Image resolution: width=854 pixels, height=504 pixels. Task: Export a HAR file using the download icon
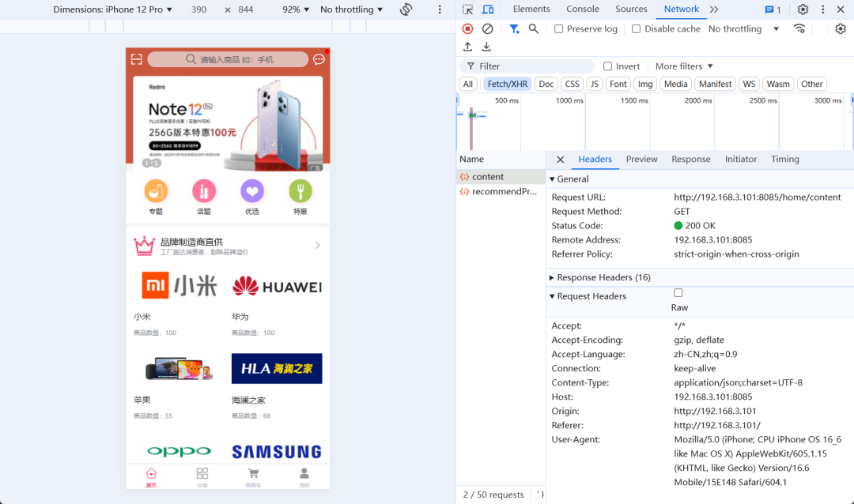486,46
